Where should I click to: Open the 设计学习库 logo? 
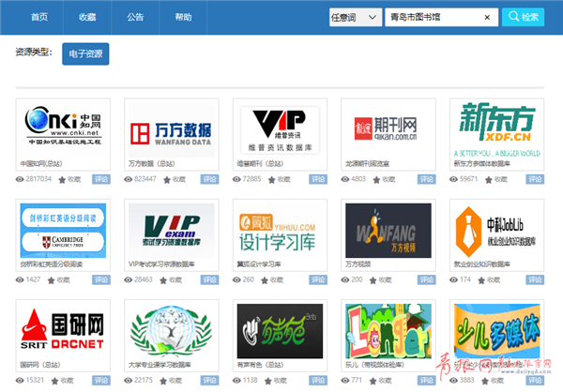coord(281,230)
